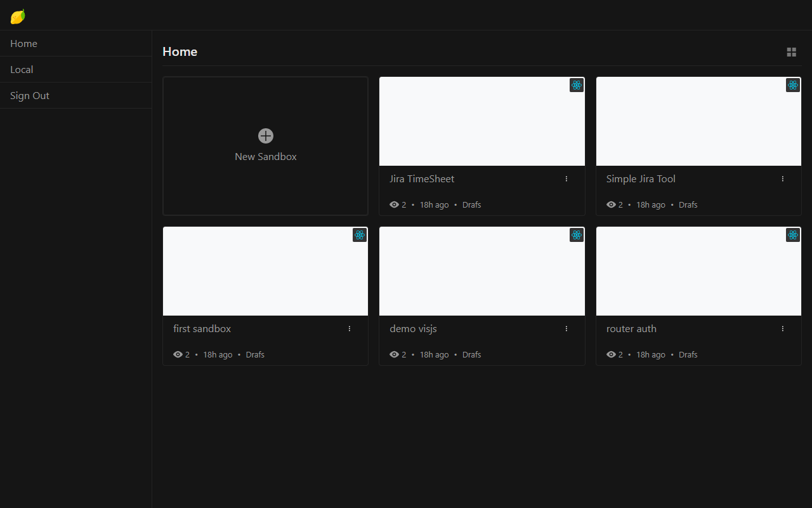Click the first sandbox preview thumbnail
812x508 pixels.
[x=265, y=271]
